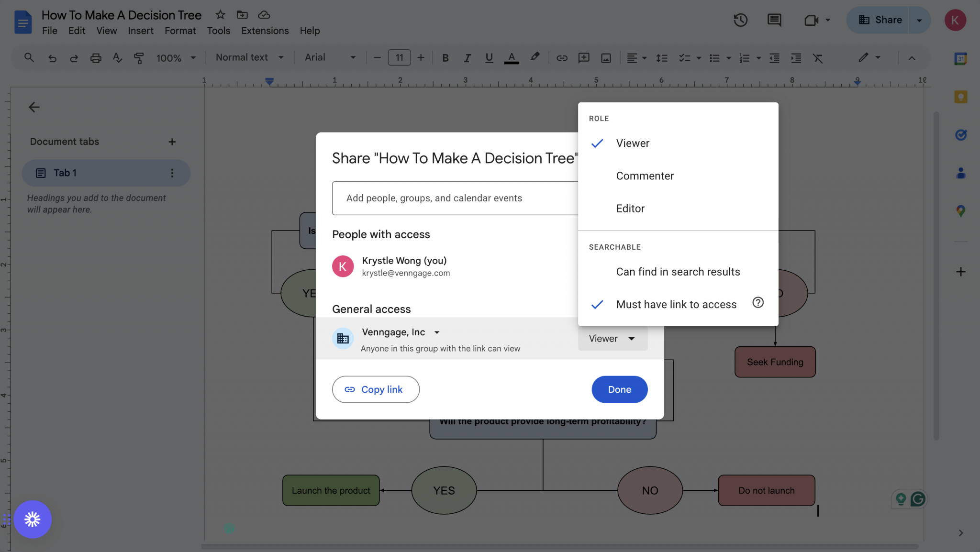Select the paint format tool

(138, 57)
